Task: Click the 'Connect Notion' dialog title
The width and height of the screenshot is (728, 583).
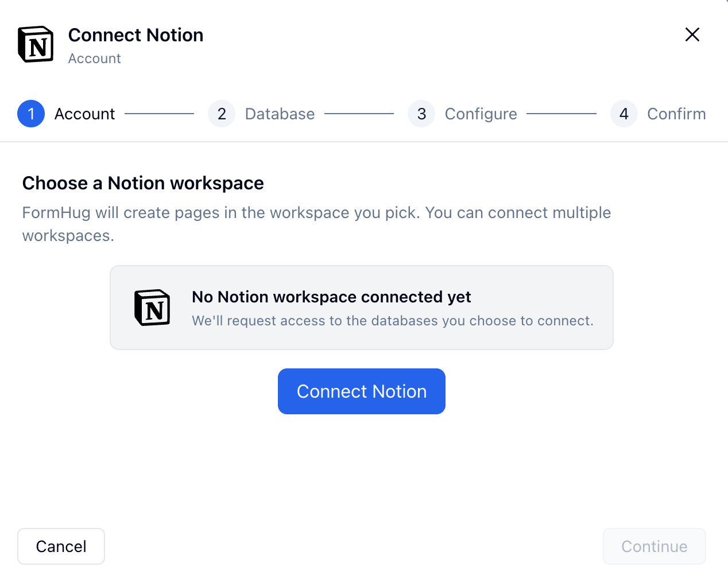Action: coord(135,35)
